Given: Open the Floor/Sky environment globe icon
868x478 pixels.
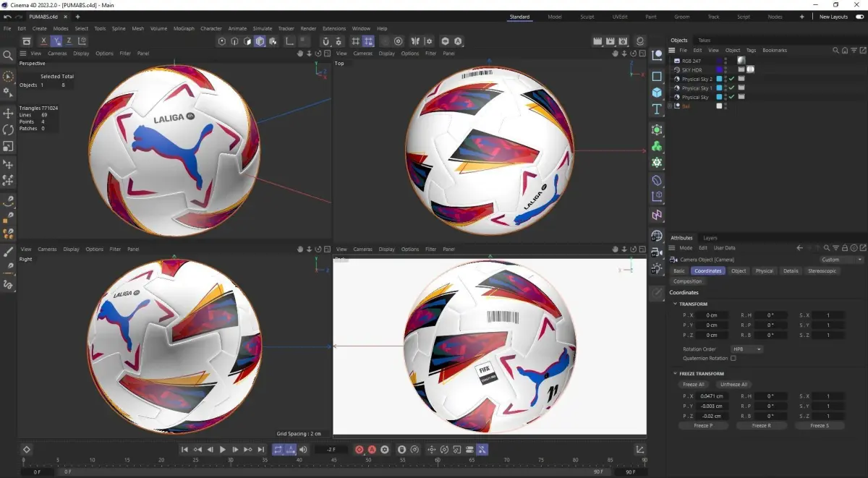Looking at the screenshot, I should pyautogui.click(x=657, y=236).
